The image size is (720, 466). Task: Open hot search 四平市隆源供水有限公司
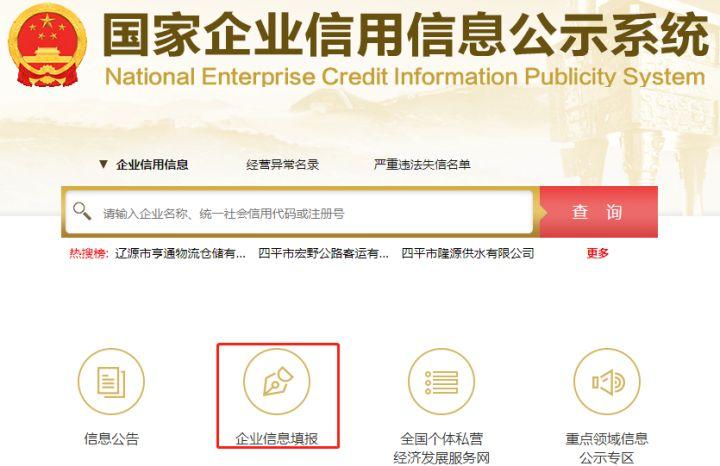(x=467, y=253)
